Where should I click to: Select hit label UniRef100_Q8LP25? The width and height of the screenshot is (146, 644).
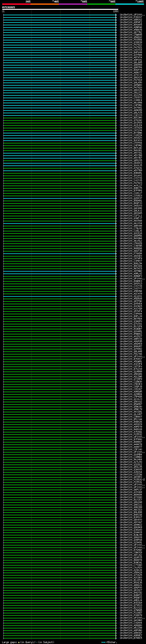tap(131, 113)
